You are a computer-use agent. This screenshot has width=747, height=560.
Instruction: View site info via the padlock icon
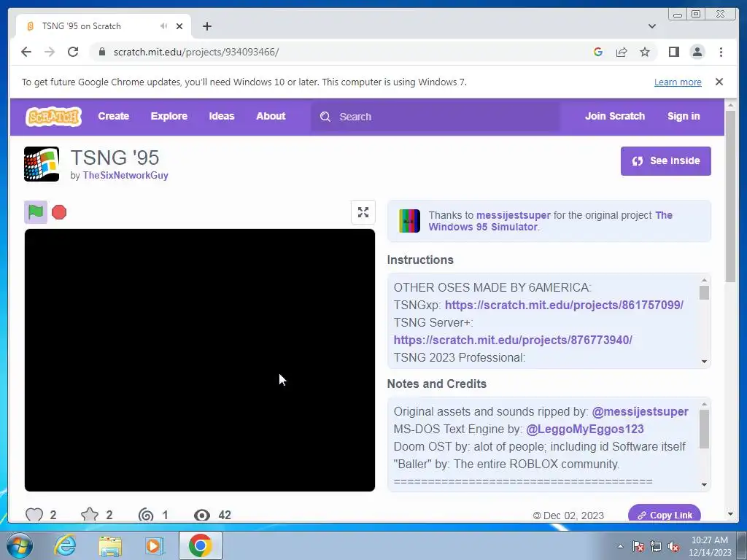tap(101, 52)
